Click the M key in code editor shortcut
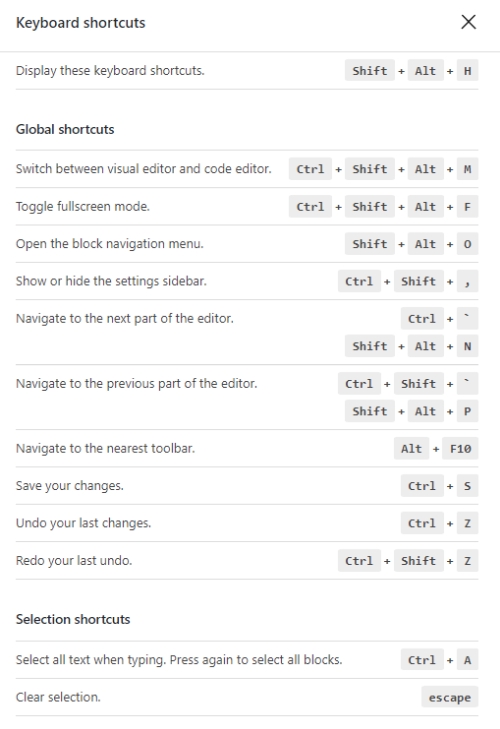Image resolution: width=500 pixels, height=729 pixels. click(x=467, y=169)
